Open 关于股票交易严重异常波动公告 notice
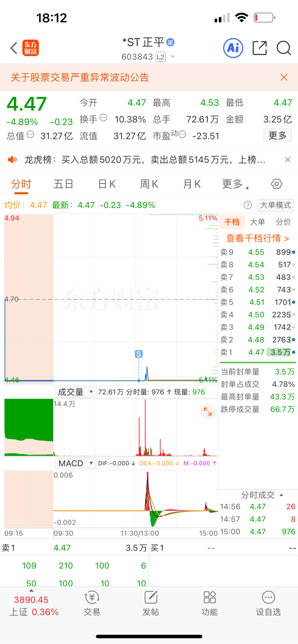Screen dimensions: 298x644 80,77
